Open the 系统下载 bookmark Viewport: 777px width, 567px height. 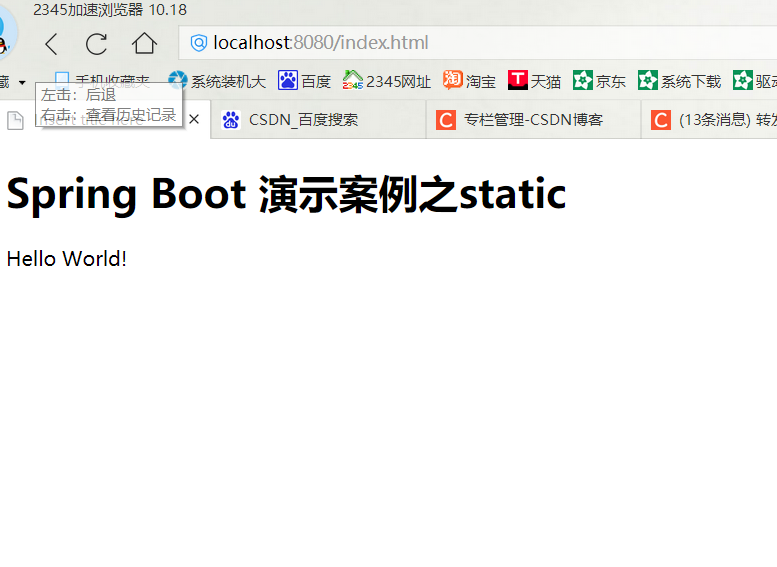pos(679,80)
